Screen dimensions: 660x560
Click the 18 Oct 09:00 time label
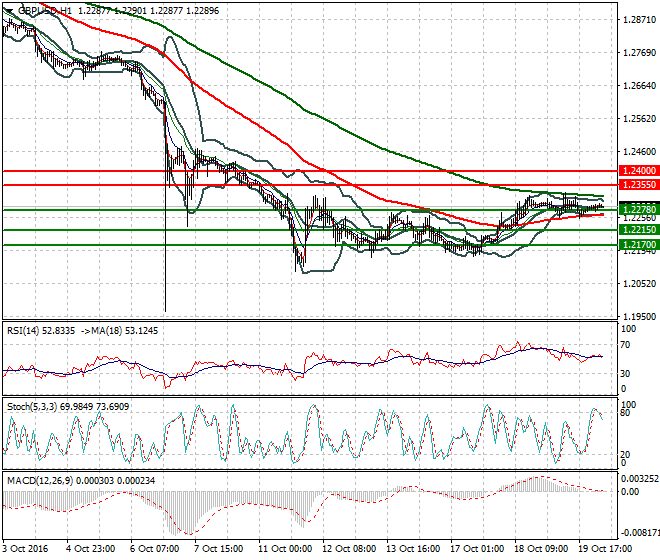coord(541,549)
